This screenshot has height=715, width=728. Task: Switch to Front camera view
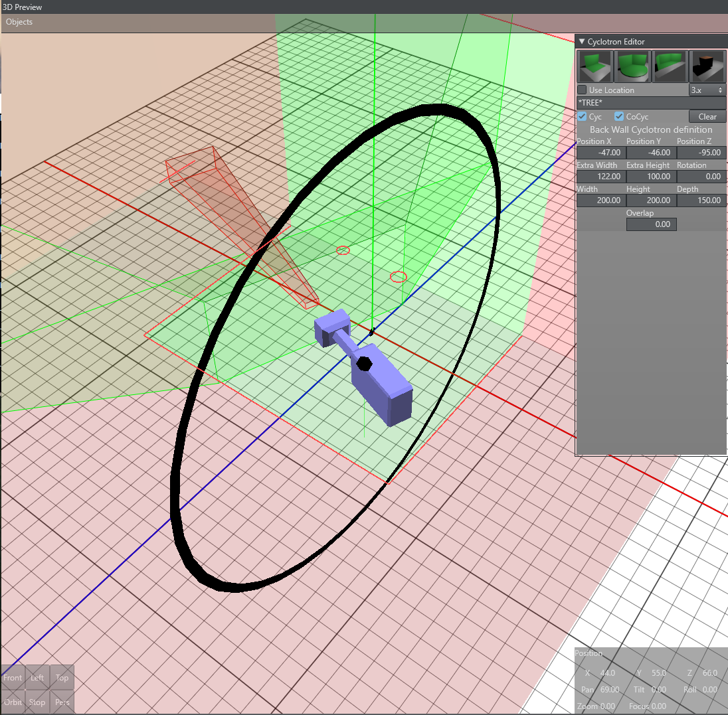coord(13,678)
